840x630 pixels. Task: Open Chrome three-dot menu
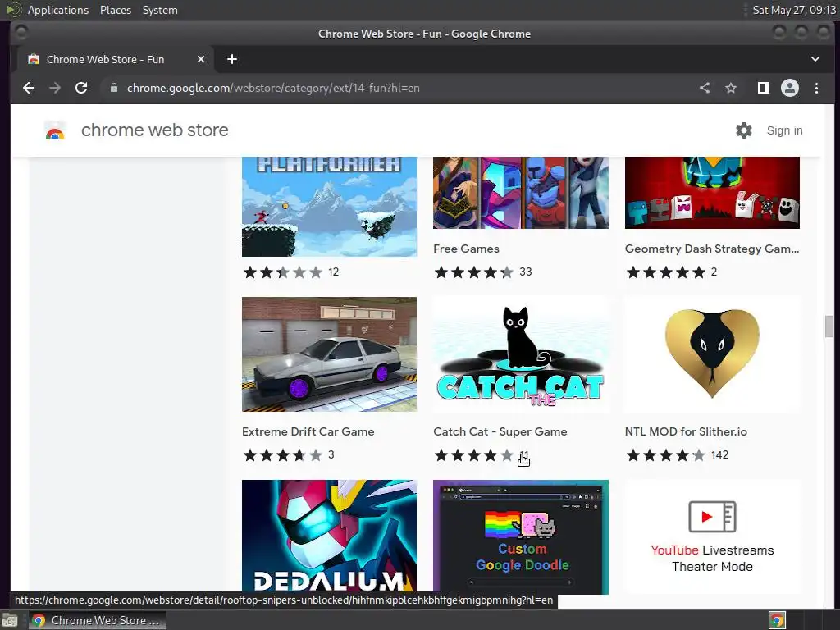(816, 88)
